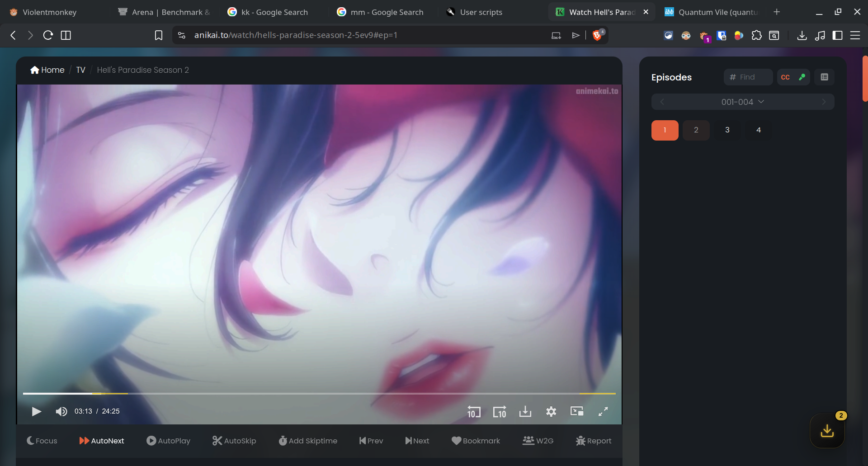Click Add Skiptime button
868x466 pixels.
click(x=308, y=441)
